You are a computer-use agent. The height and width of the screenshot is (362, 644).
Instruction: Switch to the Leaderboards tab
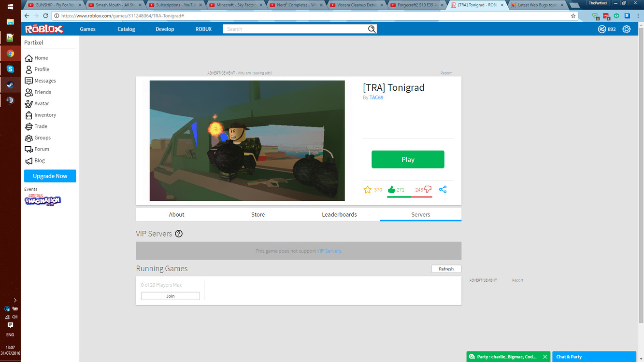[x=339, y=215]
